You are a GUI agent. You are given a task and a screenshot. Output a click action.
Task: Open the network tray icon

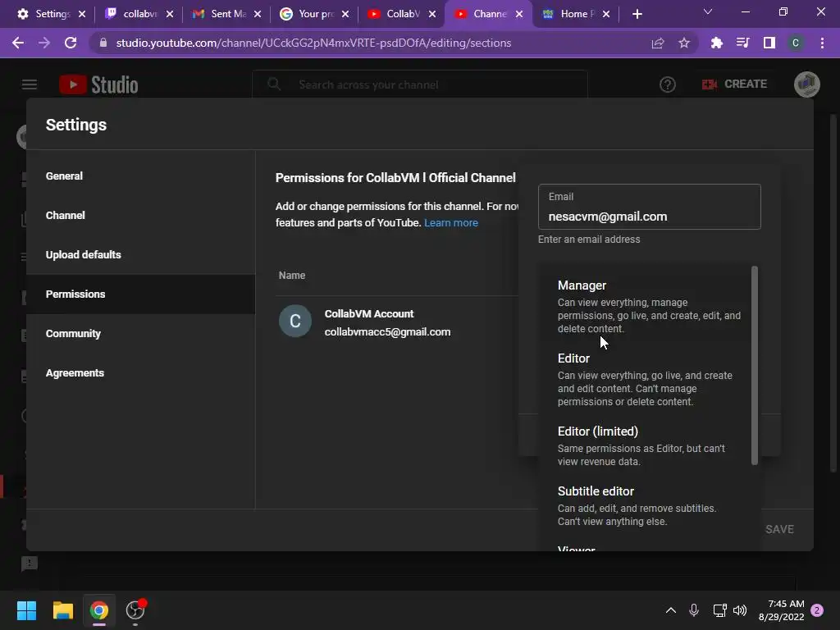(x=719, y=610)
